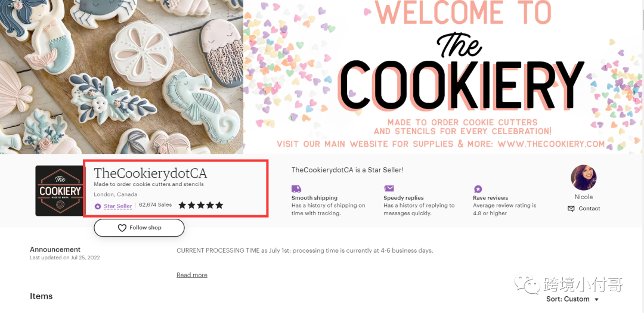Click The Cookiery shop logo avatar
644x313 pixels.
(x=59, y=191)
